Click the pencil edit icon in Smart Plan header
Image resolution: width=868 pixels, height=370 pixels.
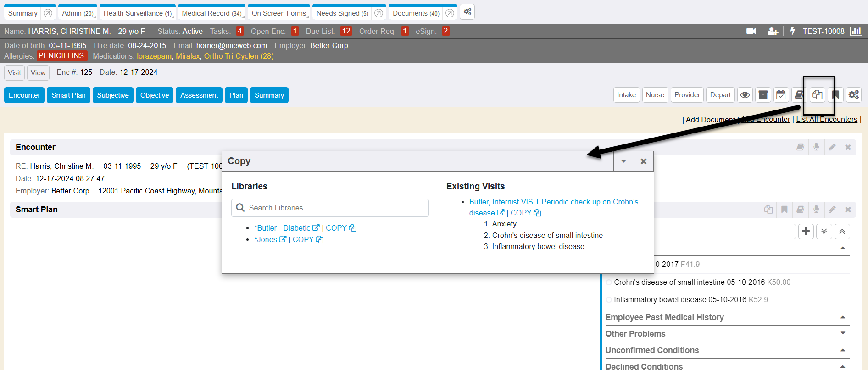coord(832,210)
